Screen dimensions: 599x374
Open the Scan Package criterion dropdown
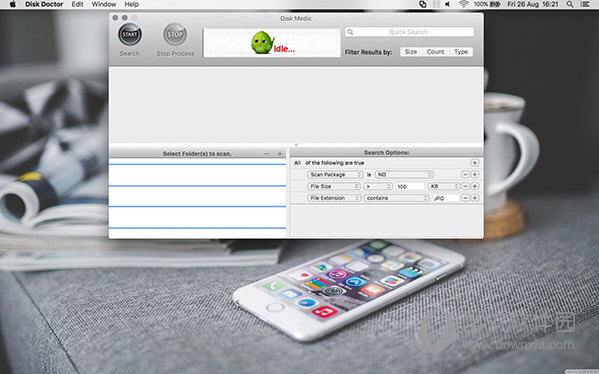[335, 175]
